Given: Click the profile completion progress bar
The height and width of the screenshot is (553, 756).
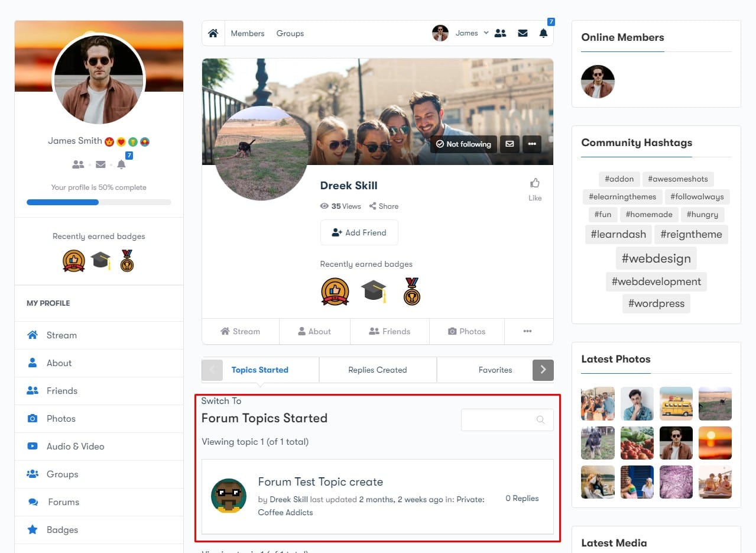Looking at the screenshot, I should click(x=99, y=202).
